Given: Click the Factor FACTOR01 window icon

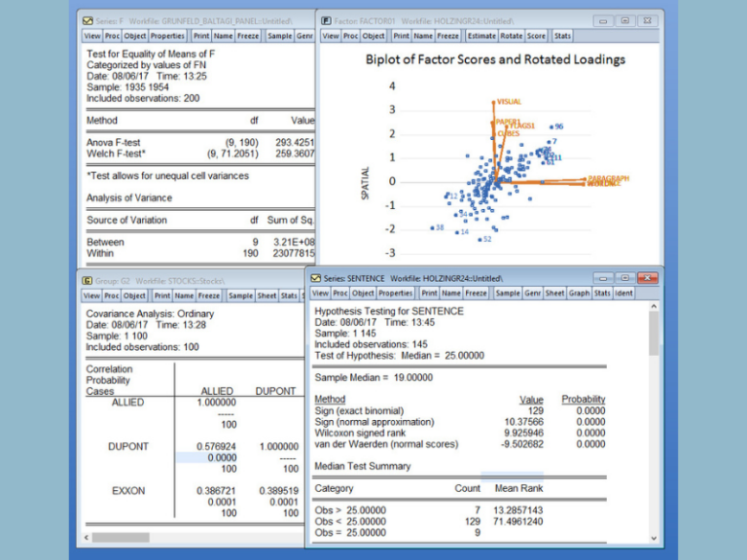Looking at the screenshot, I should click(x=326, y=20).
